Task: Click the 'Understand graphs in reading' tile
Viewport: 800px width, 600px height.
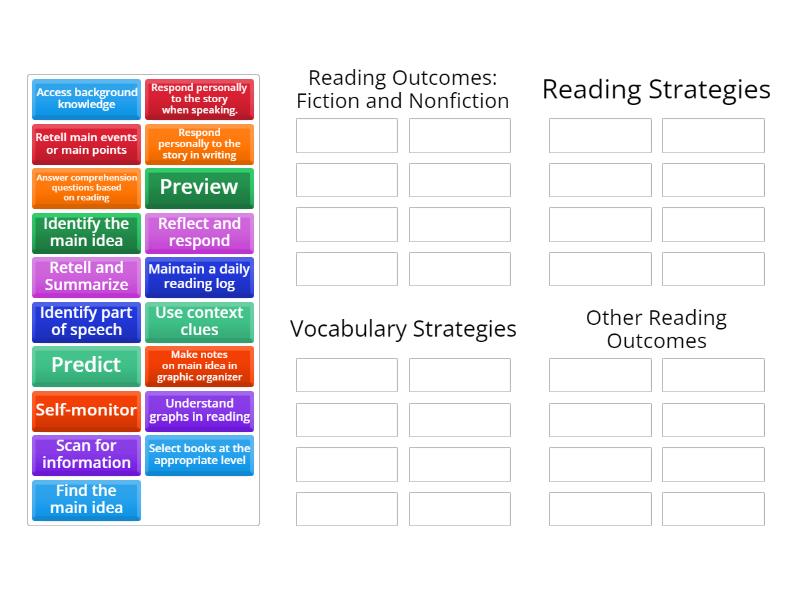Action: [199, 411]
